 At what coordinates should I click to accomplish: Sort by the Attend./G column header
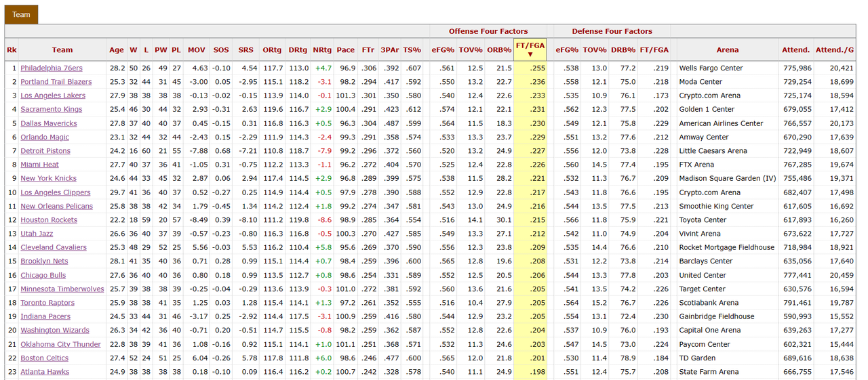(835, 49)
